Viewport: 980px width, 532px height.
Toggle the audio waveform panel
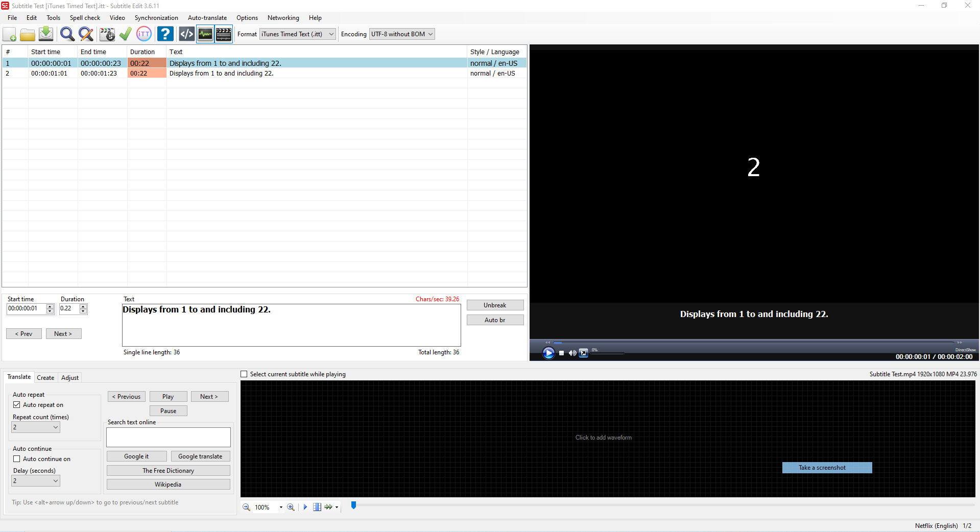205,34
